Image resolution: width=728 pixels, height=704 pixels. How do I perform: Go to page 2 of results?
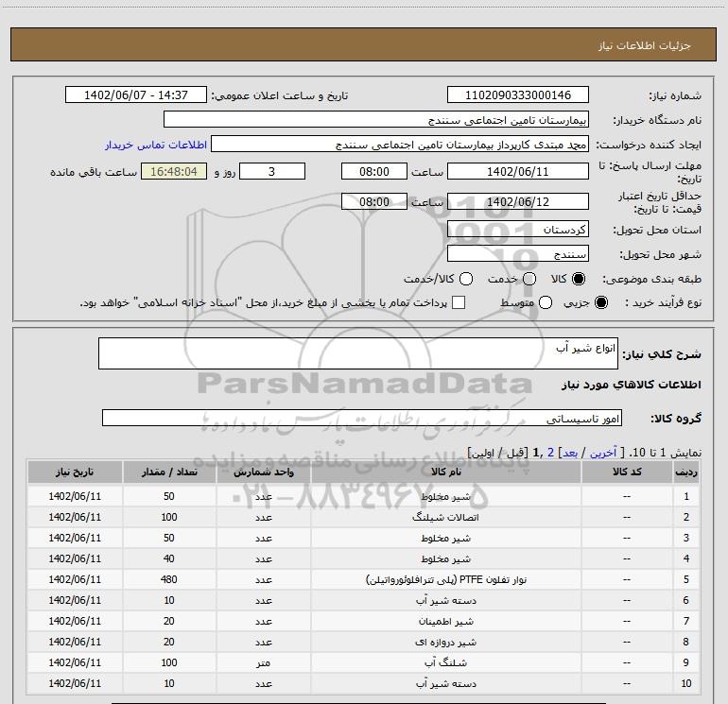pyautogui.click(x=550, y=453)
